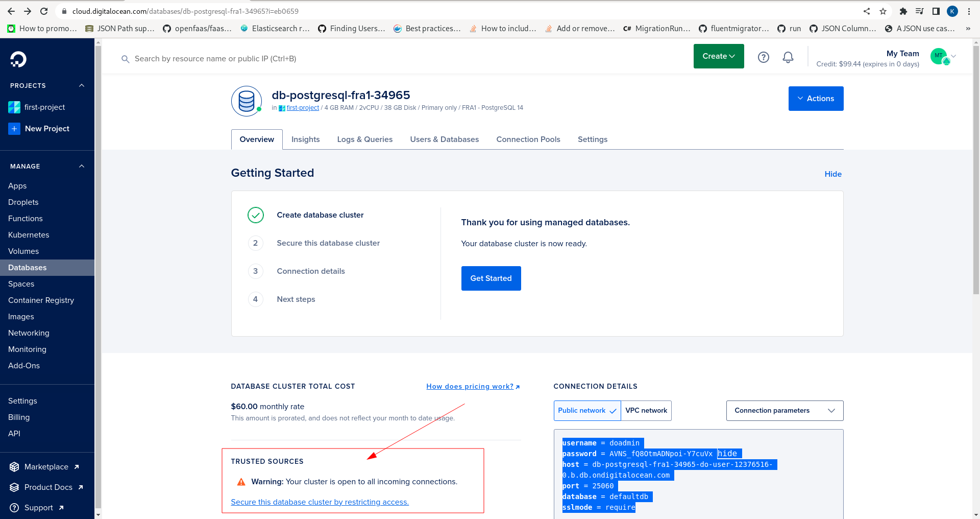980x519 pixels.
Task: Open the notifications bell
Action: coord(788,57)
